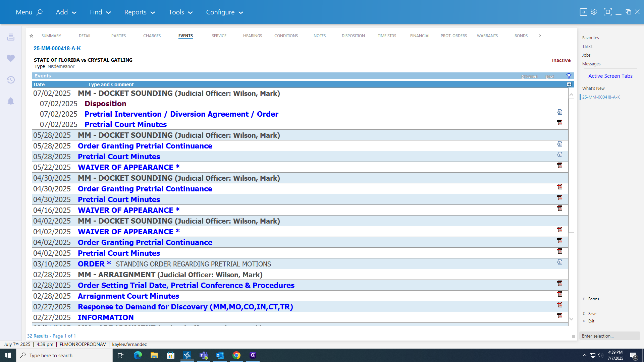The height and width of the screenshot is (362, 644).
Task: Open Favorites in right panel
Action: coord(590,38)
